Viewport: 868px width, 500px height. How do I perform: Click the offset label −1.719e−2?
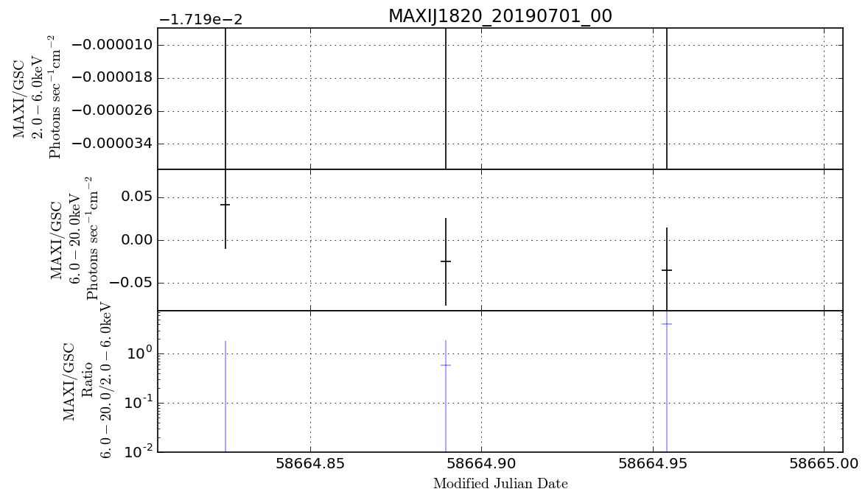(200, 21)
